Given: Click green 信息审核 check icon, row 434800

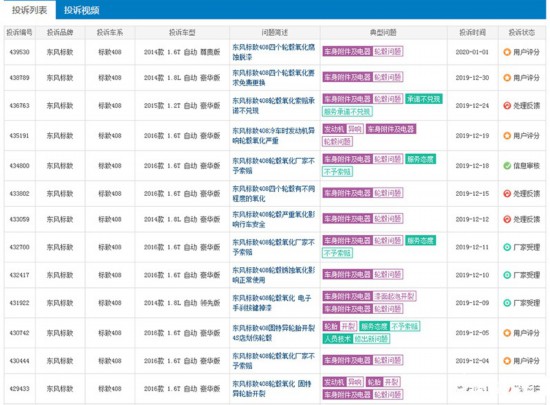Looking at the screenshot, I should click(507, 166).
